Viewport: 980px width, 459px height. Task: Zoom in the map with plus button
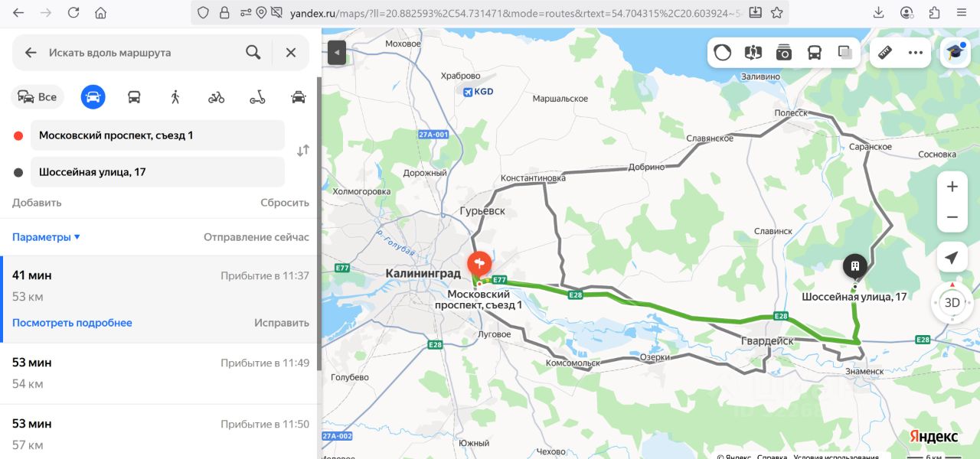[952, 187]
